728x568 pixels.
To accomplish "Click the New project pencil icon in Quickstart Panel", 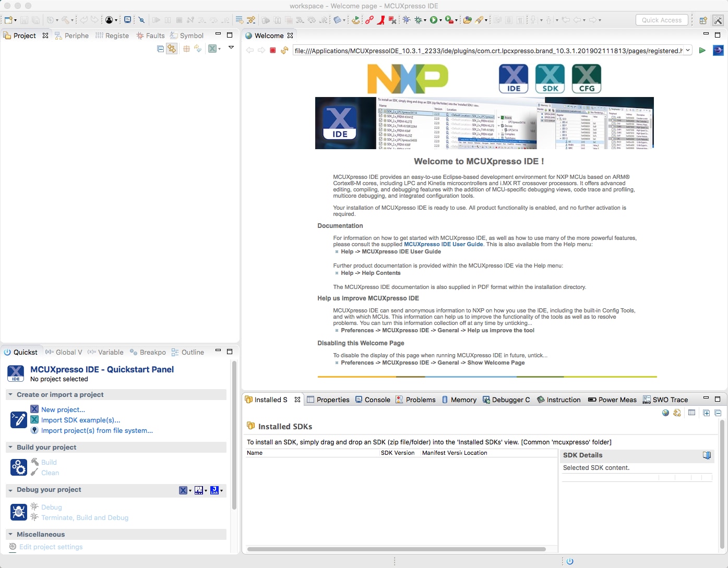I will 19,419.
